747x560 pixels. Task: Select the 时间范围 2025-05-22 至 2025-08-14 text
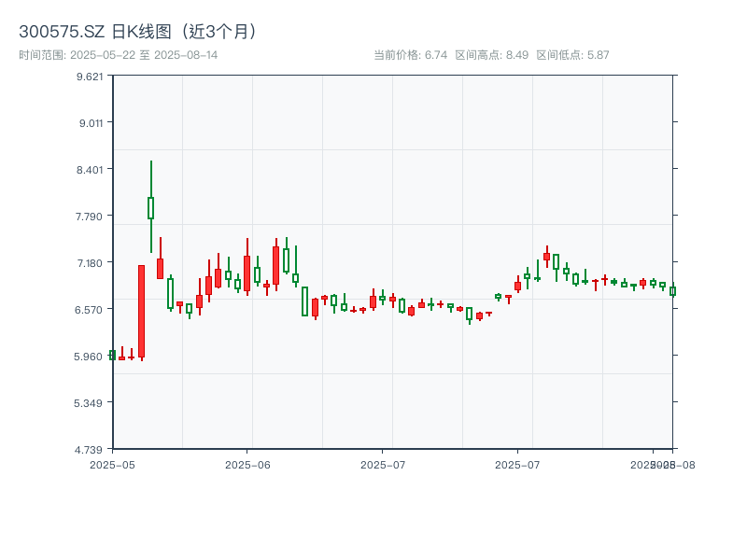click(x=119, y=55)
